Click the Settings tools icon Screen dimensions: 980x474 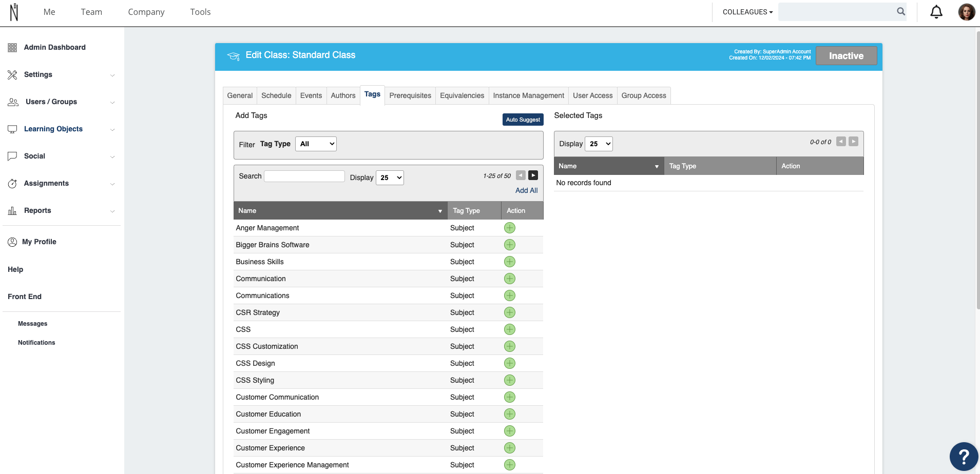point(12,75)
